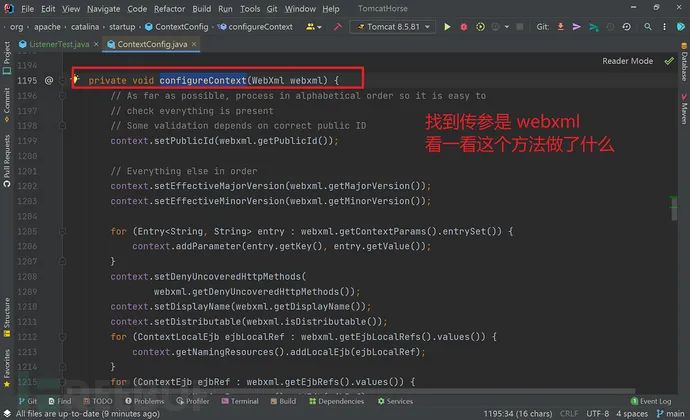
Task: Toggle Reader Mode in the editor
Action: point(627,61)
